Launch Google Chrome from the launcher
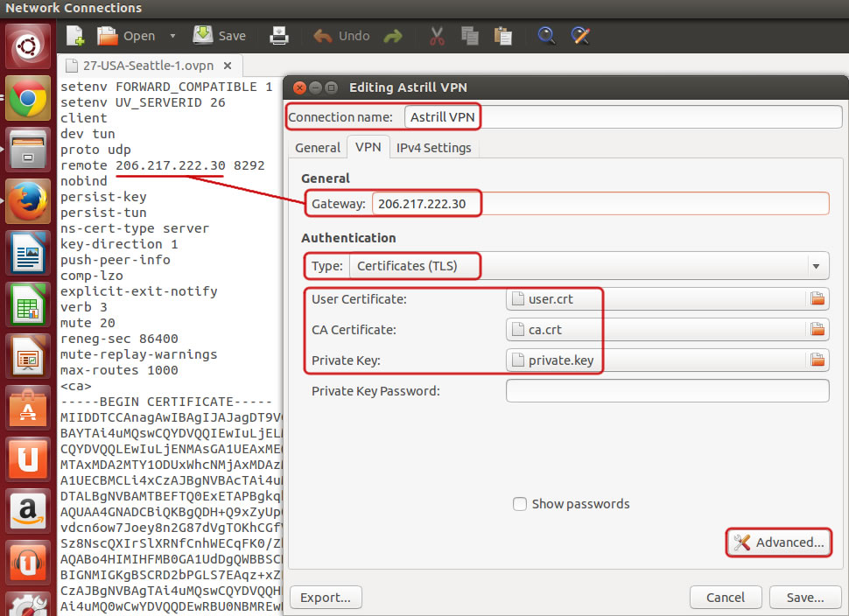 [x=28, y=99]
